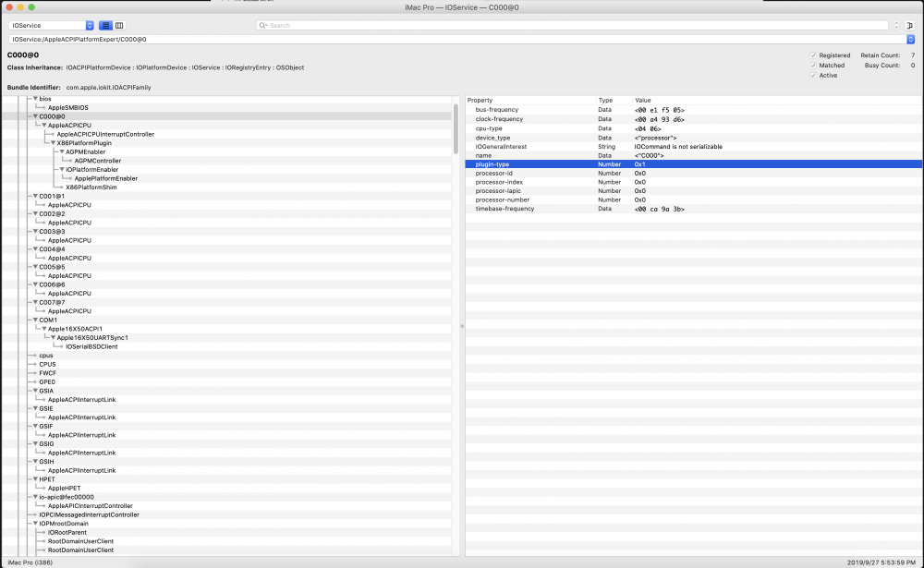Select the device_type property row

pyautogui.click(x=694, y=138)
